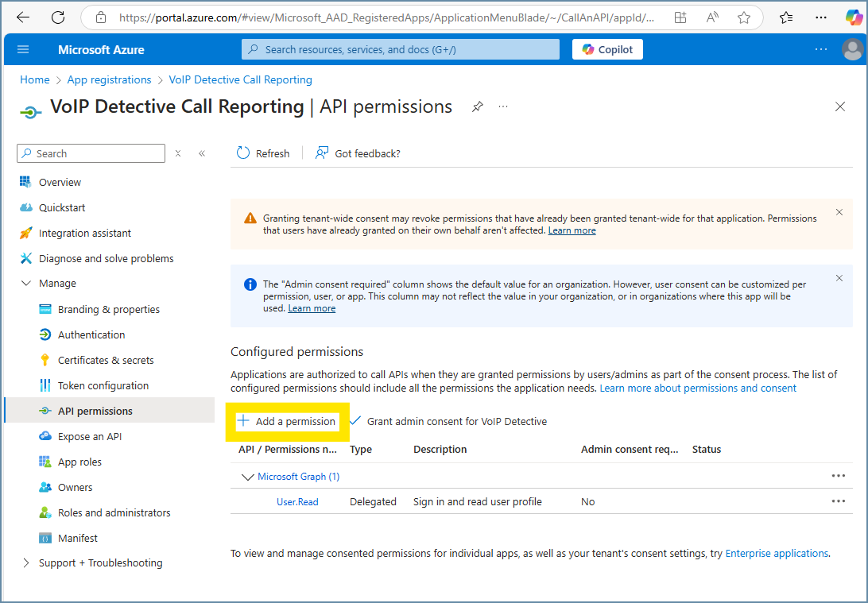Click Add a permission

tap(287, 422)
